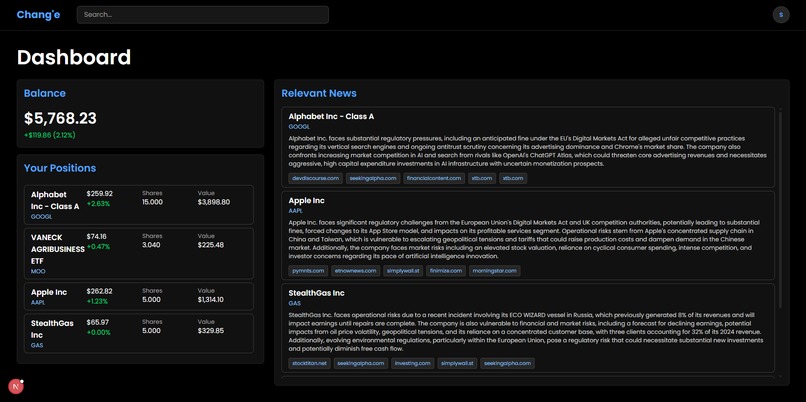Open devdiscourse.com source link
The height and width of the screenshot is (402, 806).
316,178
